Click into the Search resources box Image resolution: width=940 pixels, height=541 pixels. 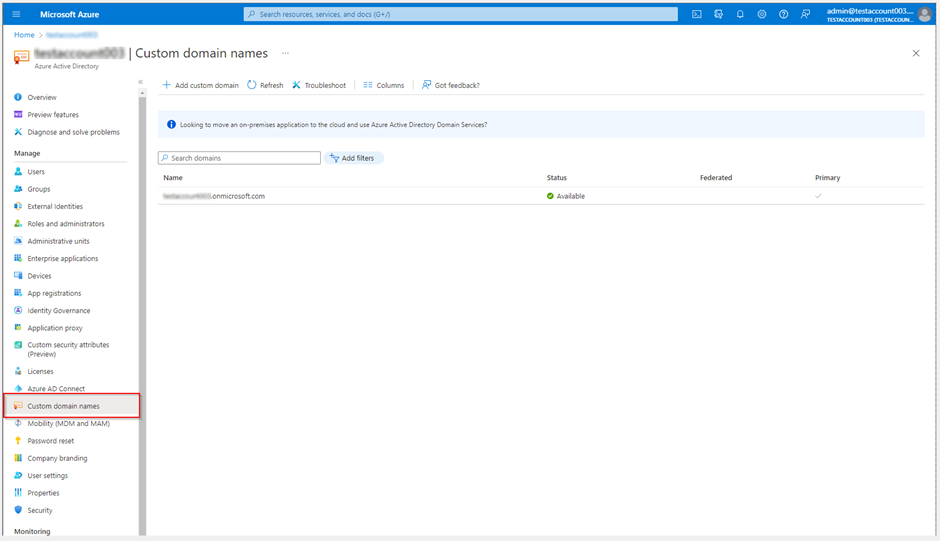click(460, 14)
